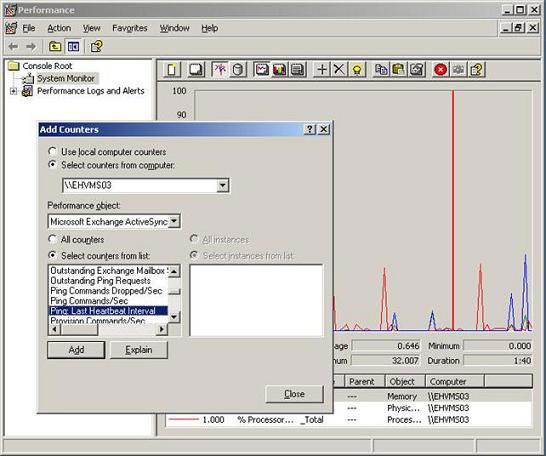The width and height of the screenshot is (546, 456).
Task: Open the View menu
Action: pyautogui.click(x=92, y=28)
